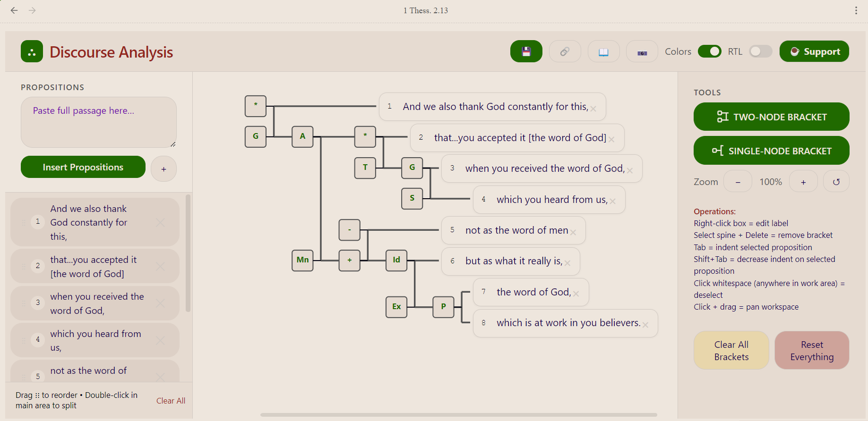
Task: Click the link chain icon button
Action: (x=565, y=51)
